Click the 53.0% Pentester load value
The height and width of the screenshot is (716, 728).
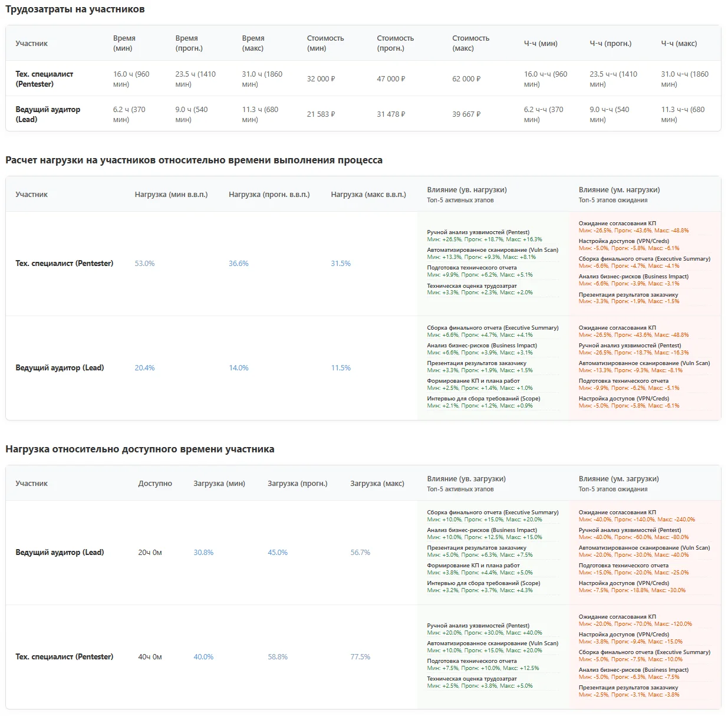pos(144,264)
